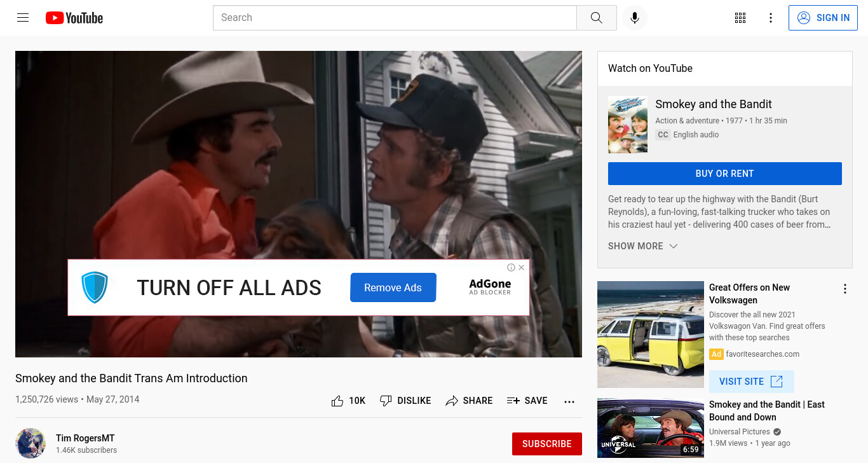Open Tim RogersMT channel avatar
The width and height of the screenshot is (868, 463).
(31, 443)
